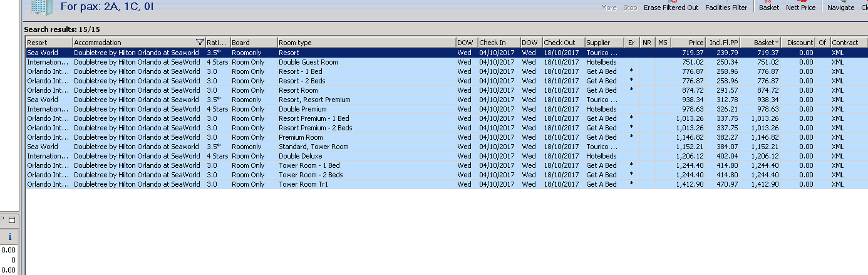The width and height of the screenshot is (868, 275).
Task: Sort by the Check In column header
Action: [x=499, y=43]
